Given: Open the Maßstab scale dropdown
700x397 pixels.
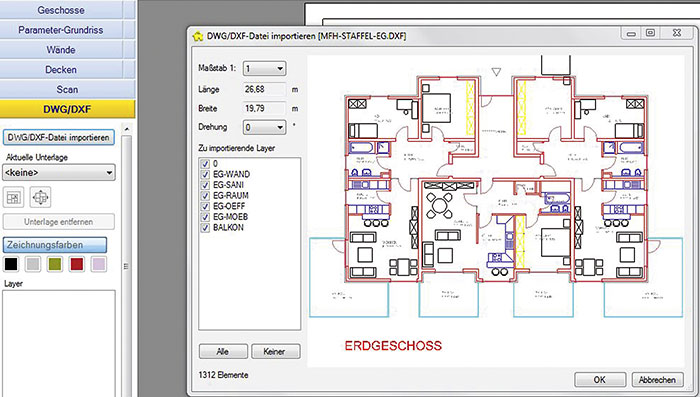Looking at the screenshot, I should tap(264, 69).
